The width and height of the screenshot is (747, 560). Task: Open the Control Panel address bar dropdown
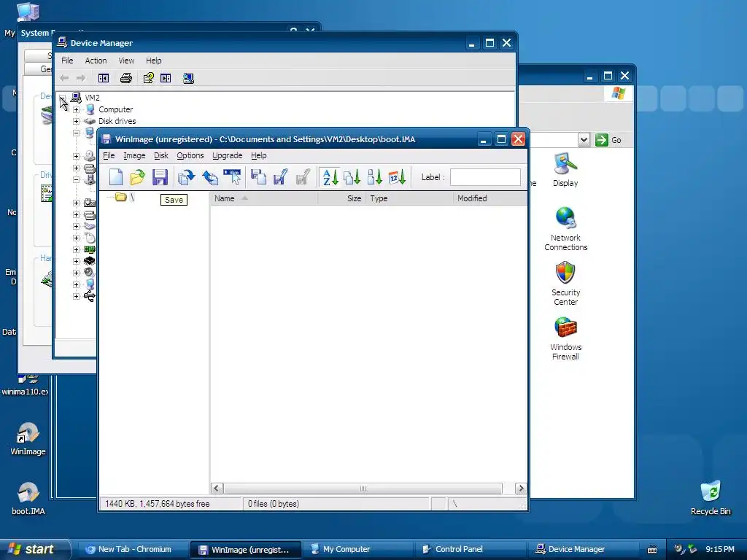pyautogui.click(x=584, y=140)
